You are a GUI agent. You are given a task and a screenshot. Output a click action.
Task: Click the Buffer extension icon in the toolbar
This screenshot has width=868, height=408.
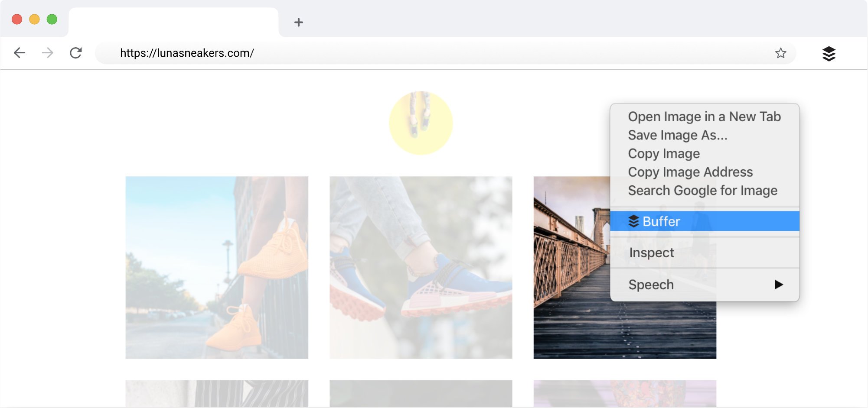(x=829, y=53)
